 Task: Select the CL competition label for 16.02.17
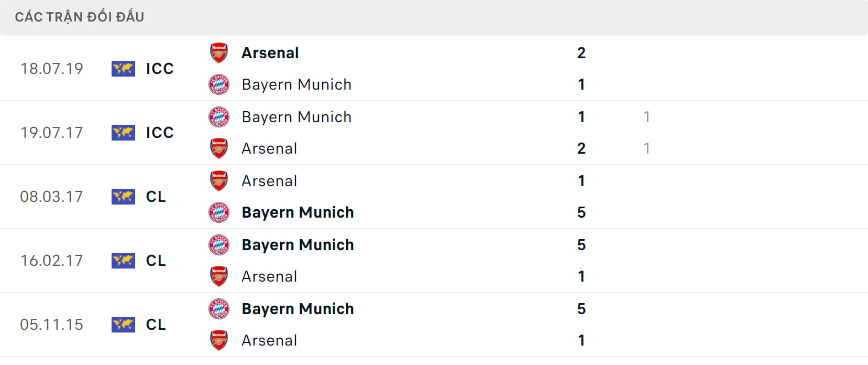[156, 261]
